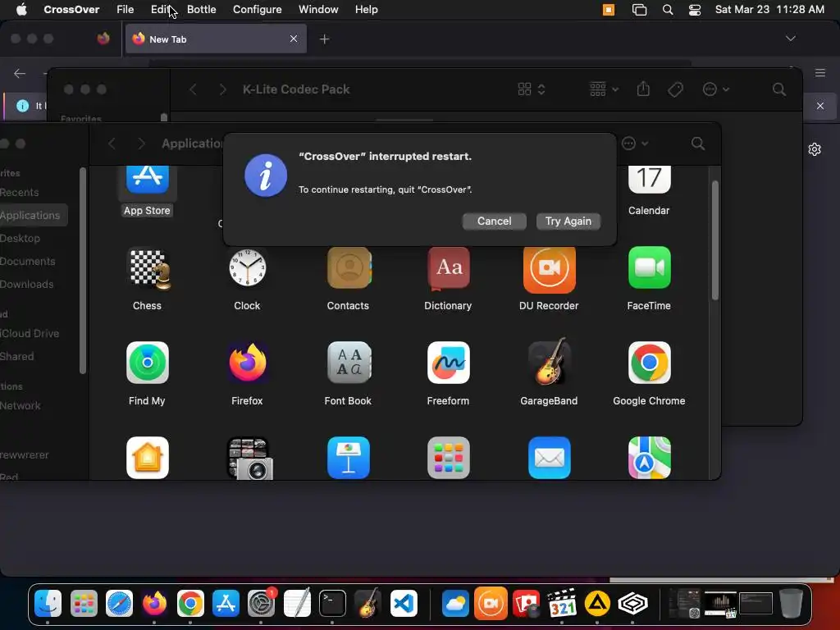Click Share icon in K-Lite Codec Pack window

pos(643,89)
